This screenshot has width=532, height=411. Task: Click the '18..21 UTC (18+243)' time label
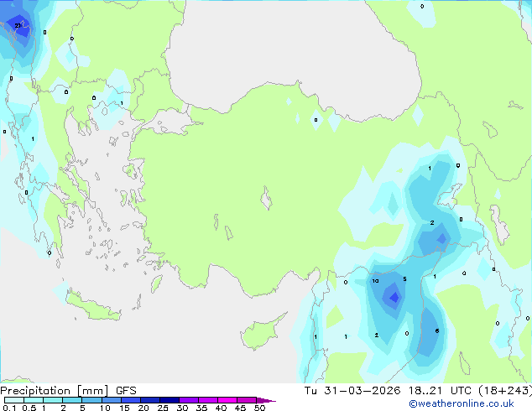pyautogui.click(x=470, y=391)
